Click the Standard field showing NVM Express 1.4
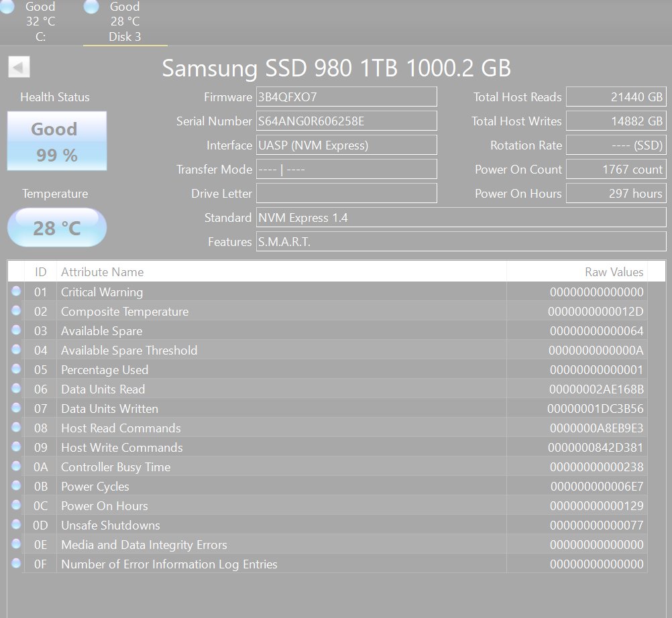 (461, 218)
